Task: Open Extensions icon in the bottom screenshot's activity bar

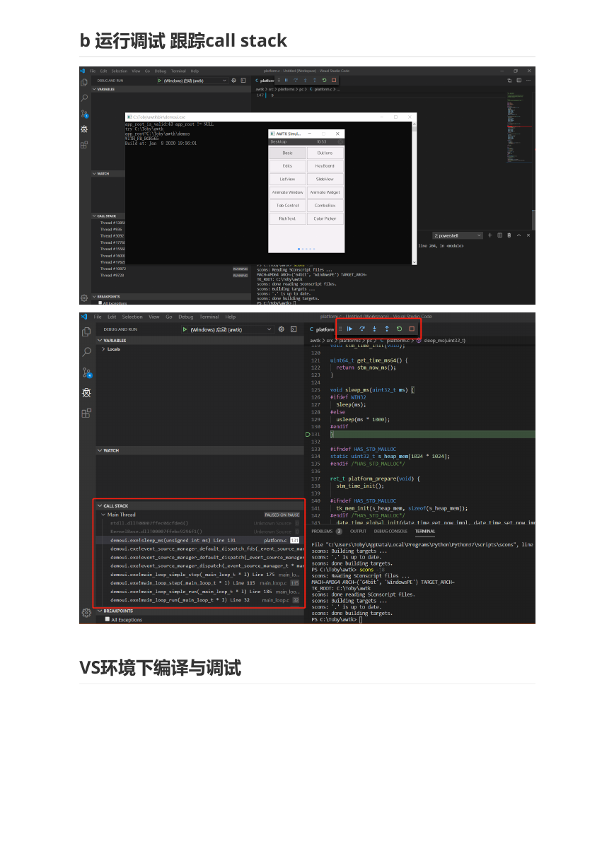Action: click(86, 413)
